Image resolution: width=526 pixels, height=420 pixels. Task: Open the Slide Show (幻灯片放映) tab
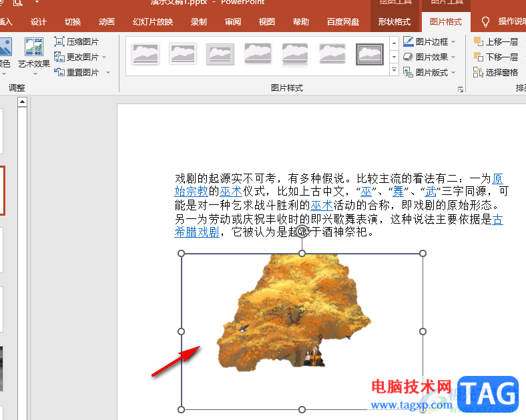(x=153, y=22)
